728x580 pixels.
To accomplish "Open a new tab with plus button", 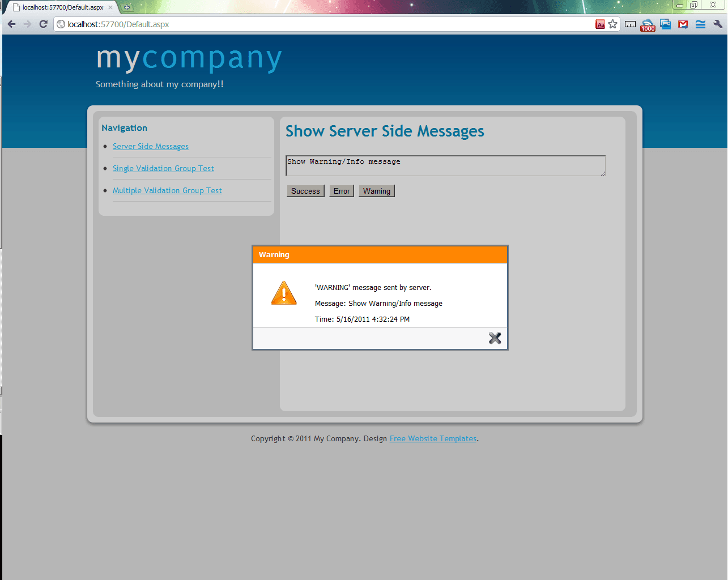I will [127, 7].
